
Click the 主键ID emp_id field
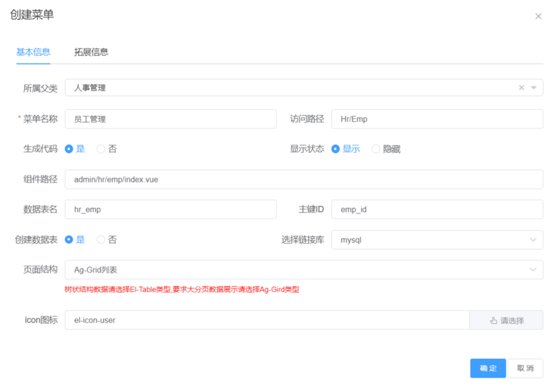437,210
